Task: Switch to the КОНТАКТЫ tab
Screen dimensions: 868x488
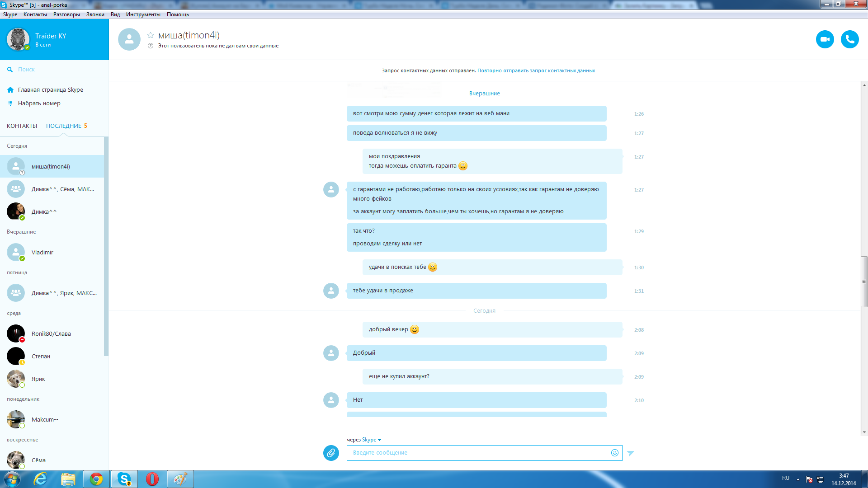Action: [x=22, y=126]
